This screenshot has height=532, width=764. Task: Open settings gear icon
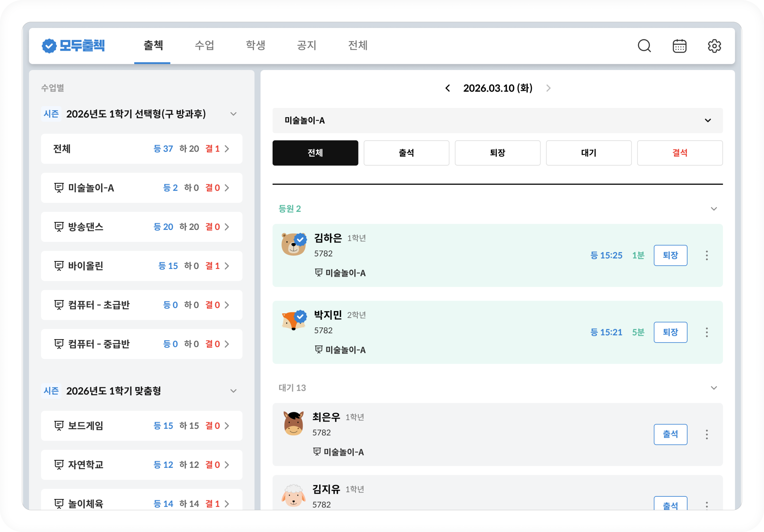pos(714,46)
